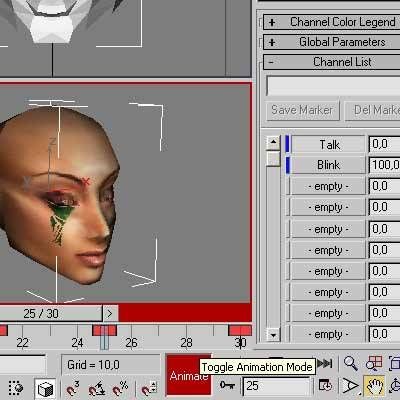Screen dimensions: 400x400
Task: Select the Field-of-View tool
Action: [x=350, y=386]
